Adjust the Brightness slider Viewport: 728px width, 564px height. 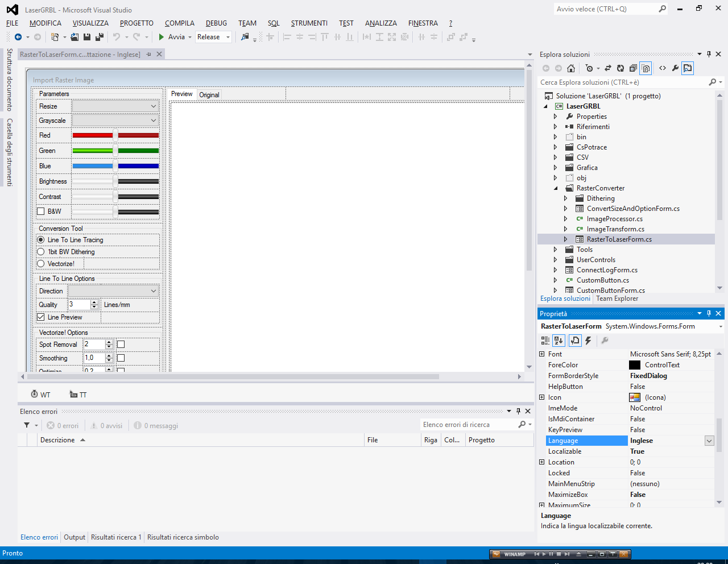[115, 181]
